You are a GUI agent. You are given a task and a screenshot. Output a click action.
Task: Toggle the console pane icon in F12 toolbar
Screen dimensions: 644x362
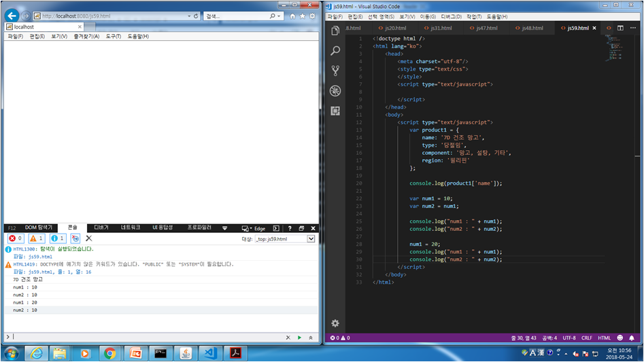coord(276,228)
